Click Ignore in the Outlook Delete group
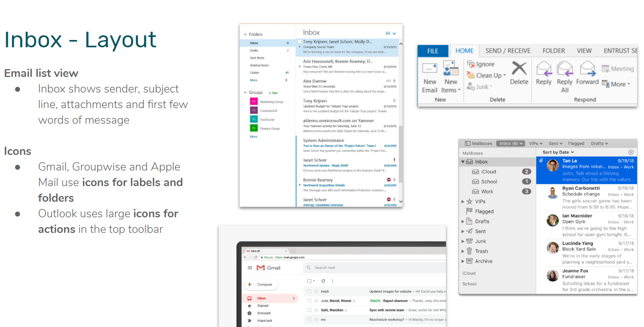This screenshot has height=327, width=644. click(x=482, y=64)
